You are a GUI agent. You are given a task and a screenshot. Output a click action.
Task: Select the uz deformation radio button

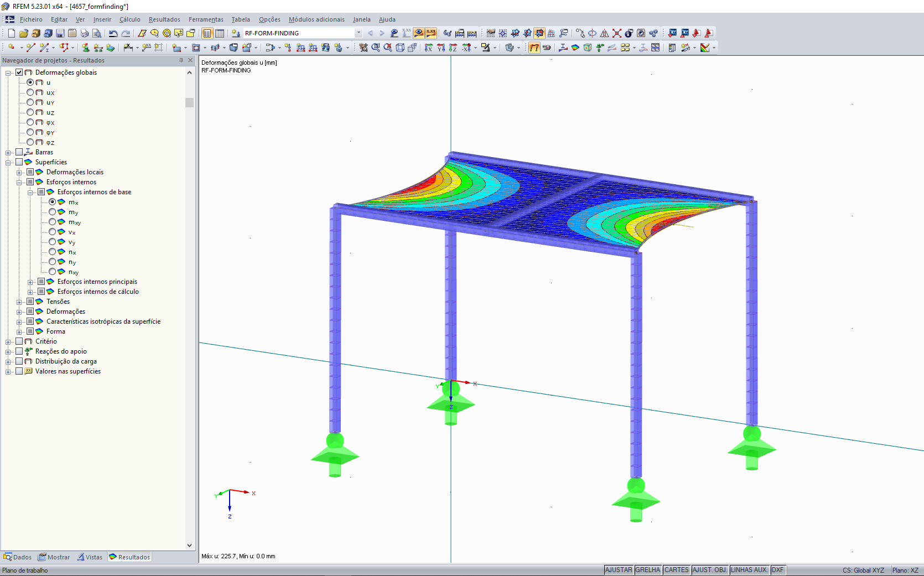click(30, 112)
